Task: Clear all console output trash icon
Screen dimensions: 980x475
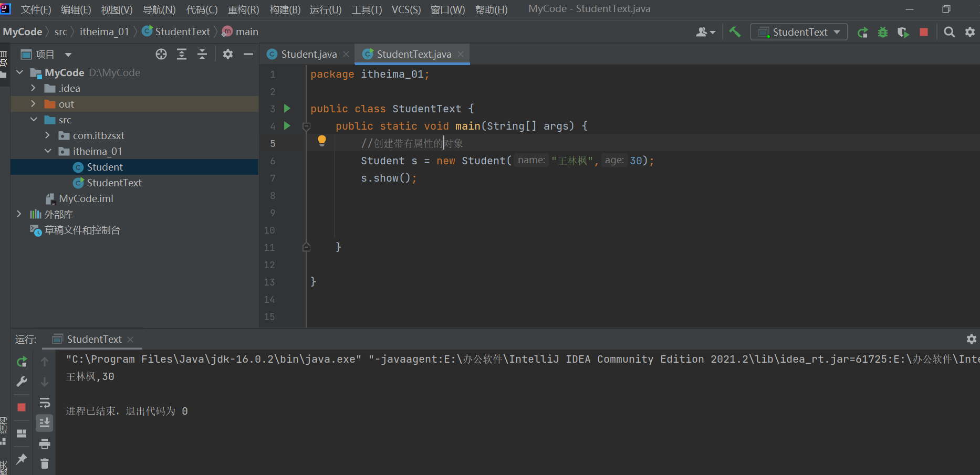Action: point(45,463)
